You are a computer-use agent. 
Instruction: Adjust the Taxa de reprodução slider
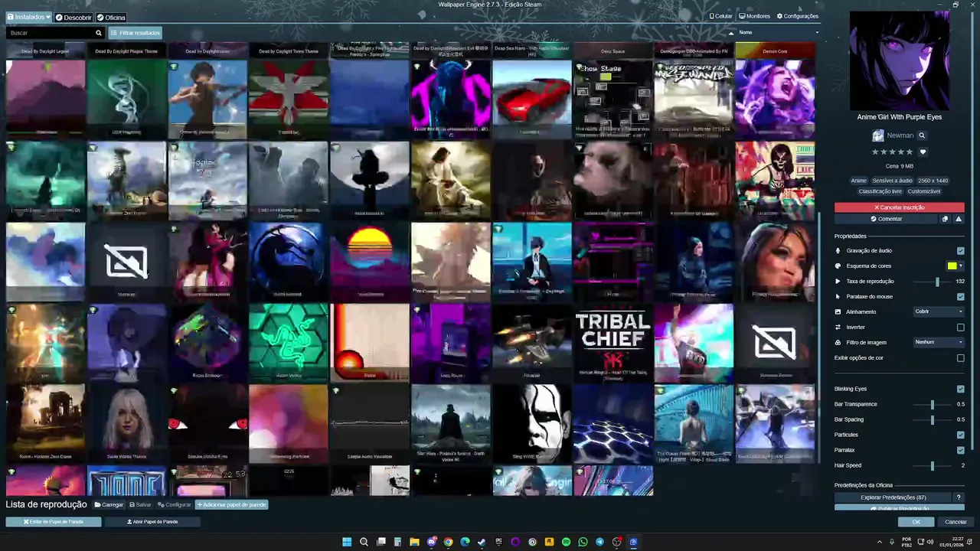click(931, 282)
